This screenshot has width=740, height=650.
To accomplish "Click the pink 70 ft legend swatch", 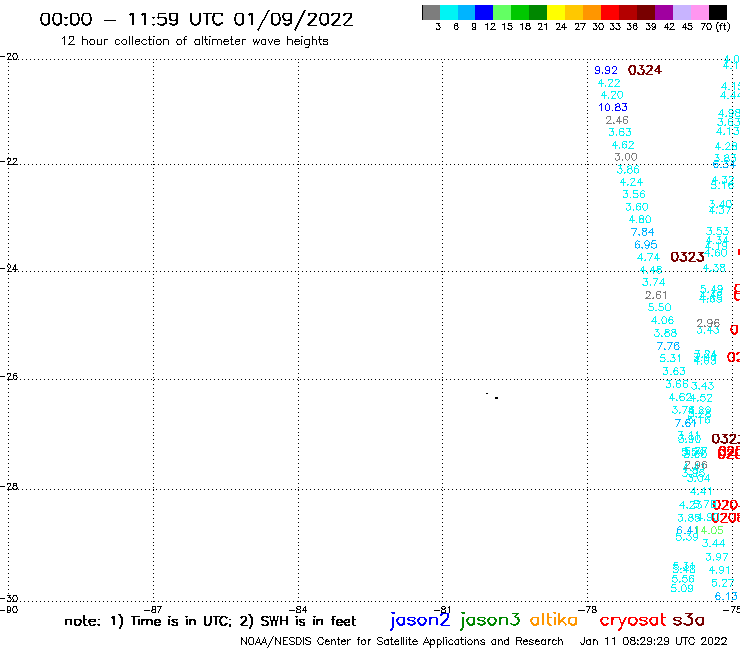I will click(x=699, y=12).
